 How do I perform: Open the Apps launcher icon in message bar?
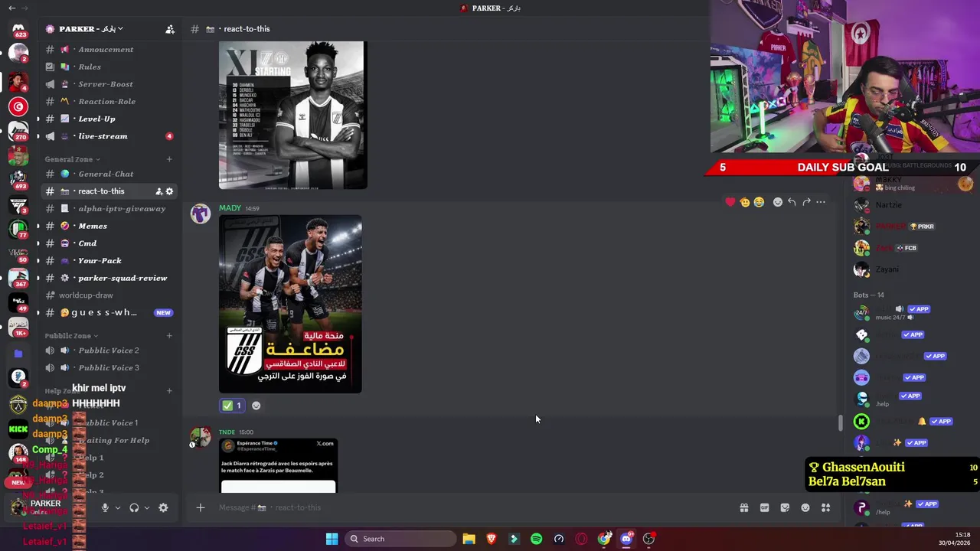[826, 507]
